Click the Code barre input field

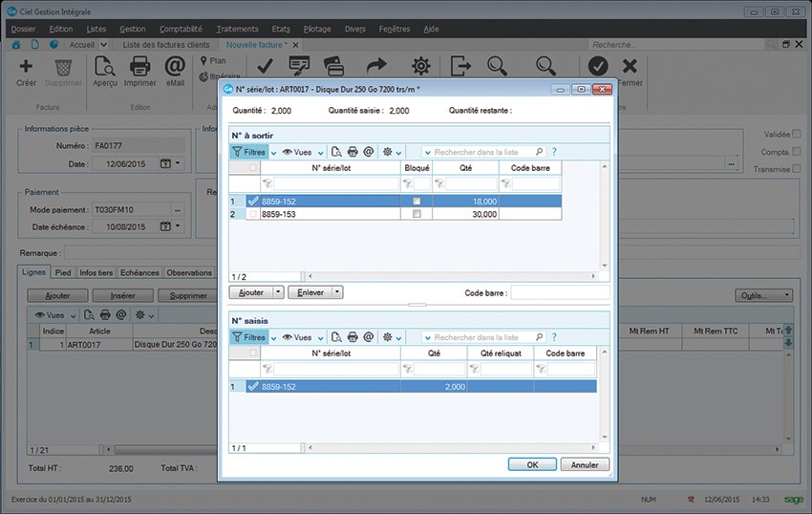pyautogui.click(x=559, y=292)
